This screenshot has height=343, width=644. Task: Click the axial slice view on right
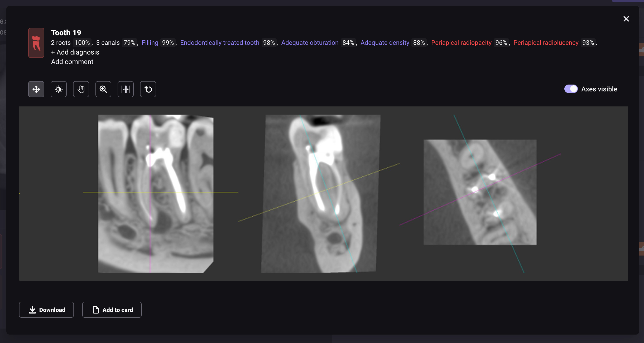[480, 192]
